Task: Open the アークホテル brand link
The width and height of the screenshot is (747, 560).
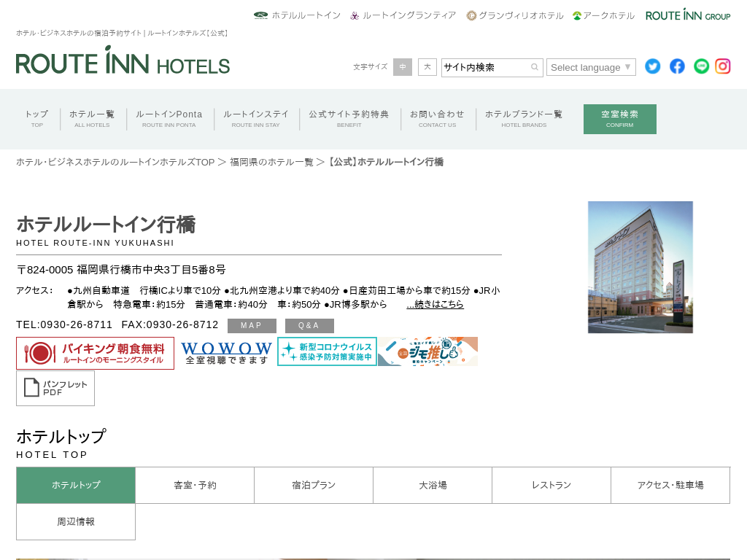Action: [603, 15]
